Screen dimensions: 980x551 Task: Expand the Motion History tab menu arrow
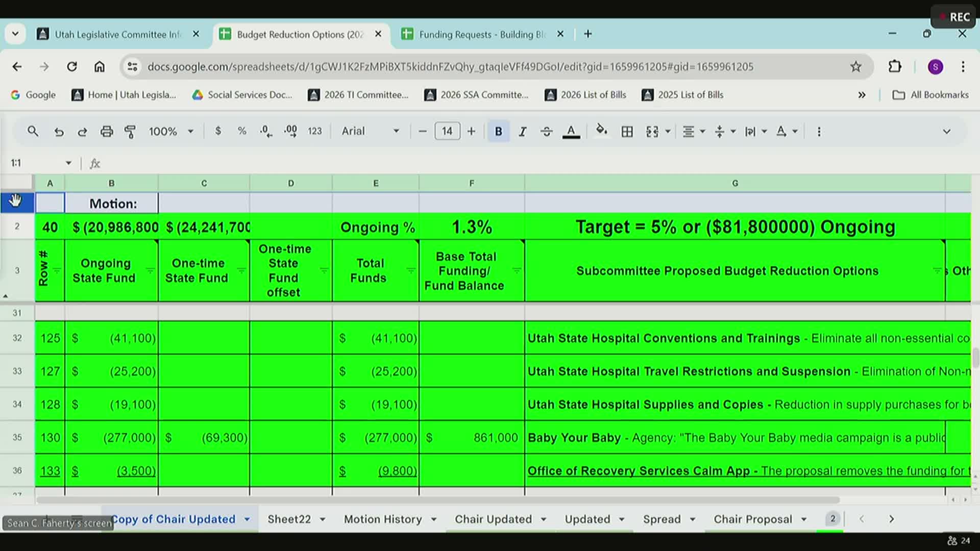click(433, 519)
